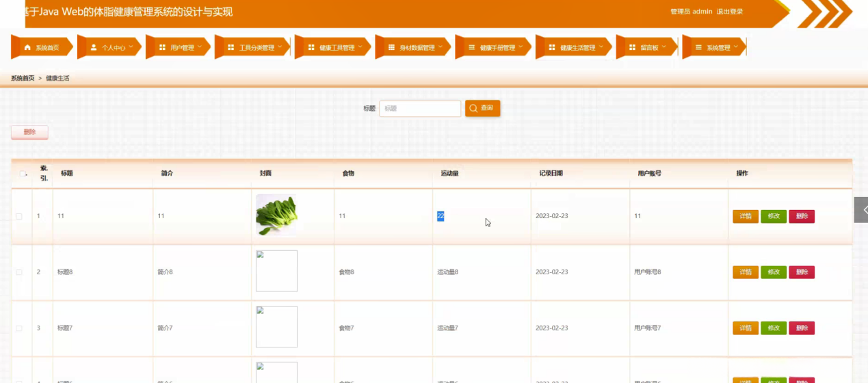
Task: Click the grid icon beside 健康生活管理
Action: [552, 48]
